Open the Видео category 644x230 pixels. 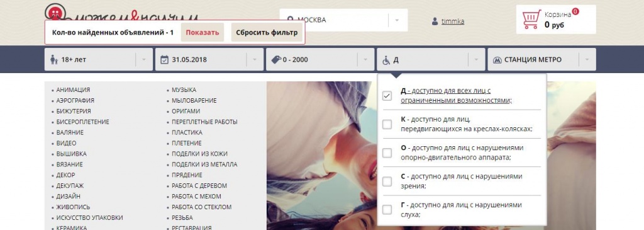(x=66, y=143)
